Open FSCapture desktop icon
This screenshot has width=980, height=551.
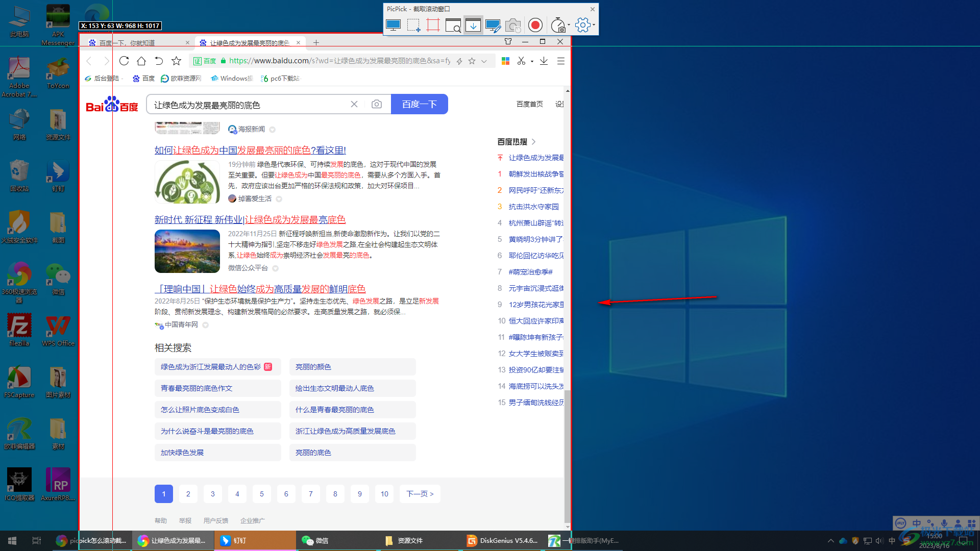point(19,382)
